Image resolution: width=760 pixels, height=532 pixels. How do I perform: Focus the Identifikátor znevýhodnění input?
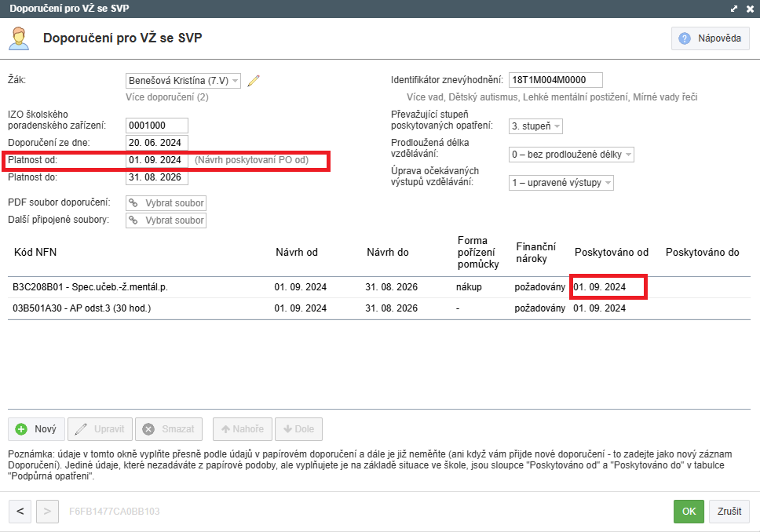coord(554,80)
